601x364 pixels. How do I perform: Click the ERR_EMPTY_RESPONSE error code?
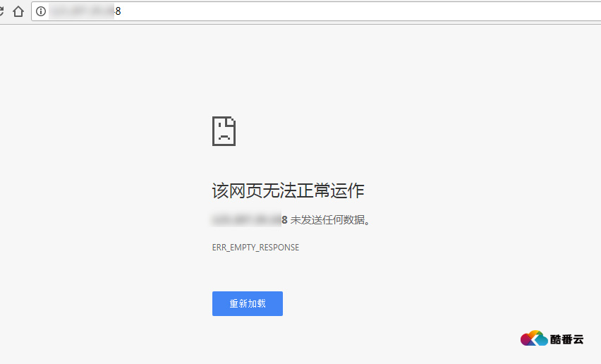[255, 248]
